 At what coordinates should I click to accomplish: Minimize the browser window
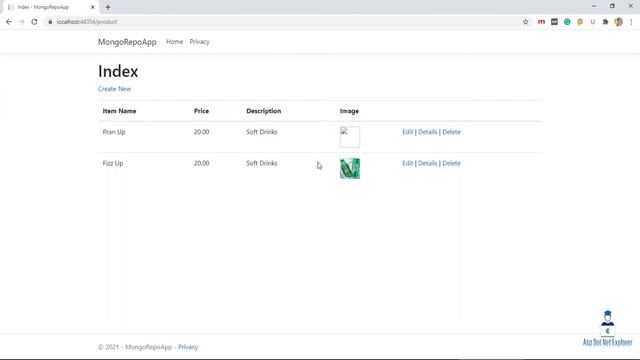tap(594, 7)
